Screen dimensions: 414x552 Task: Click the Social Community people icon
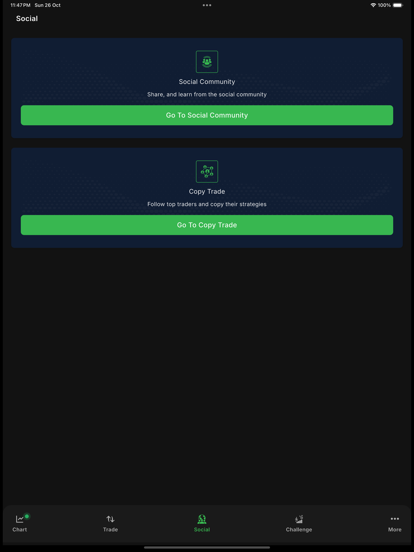tap(207, 62)
